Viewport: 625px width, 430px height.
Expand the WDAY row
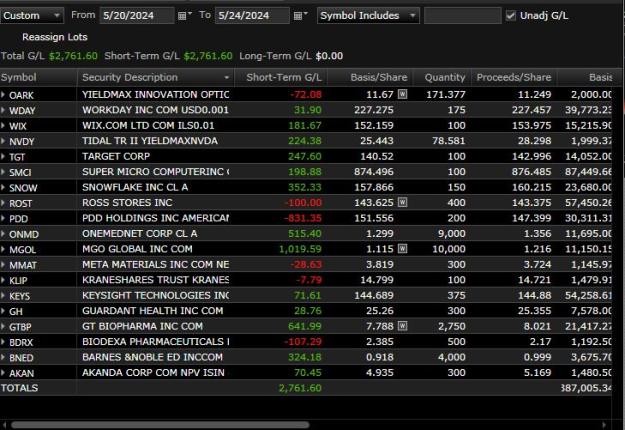pos(3,110)
